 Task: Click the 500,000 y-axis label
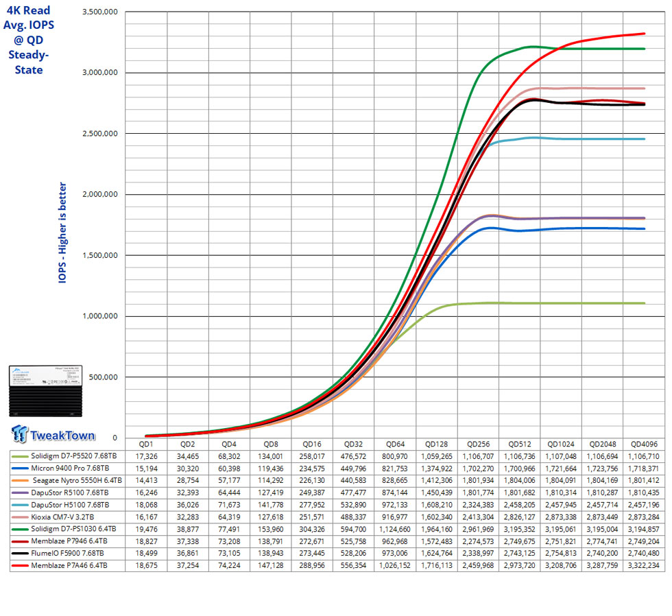(103, 377)
